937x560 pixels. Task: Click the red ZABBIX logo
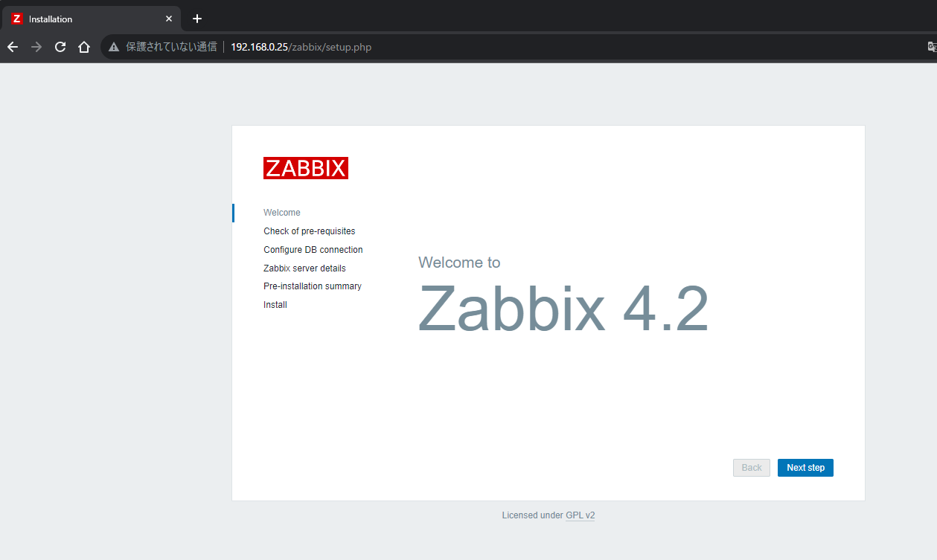(x=305, y=168)
